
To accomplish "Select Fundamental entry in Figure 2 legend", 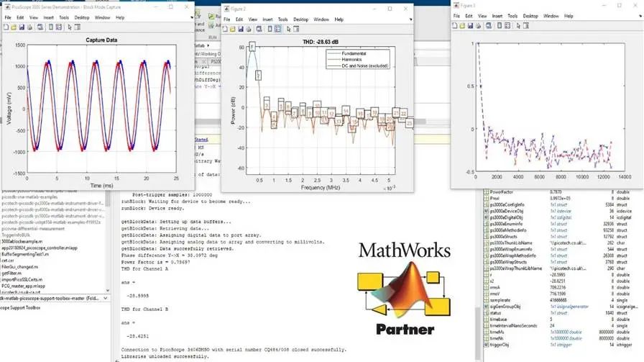I will pyautogui.click(x=353, y=53).
